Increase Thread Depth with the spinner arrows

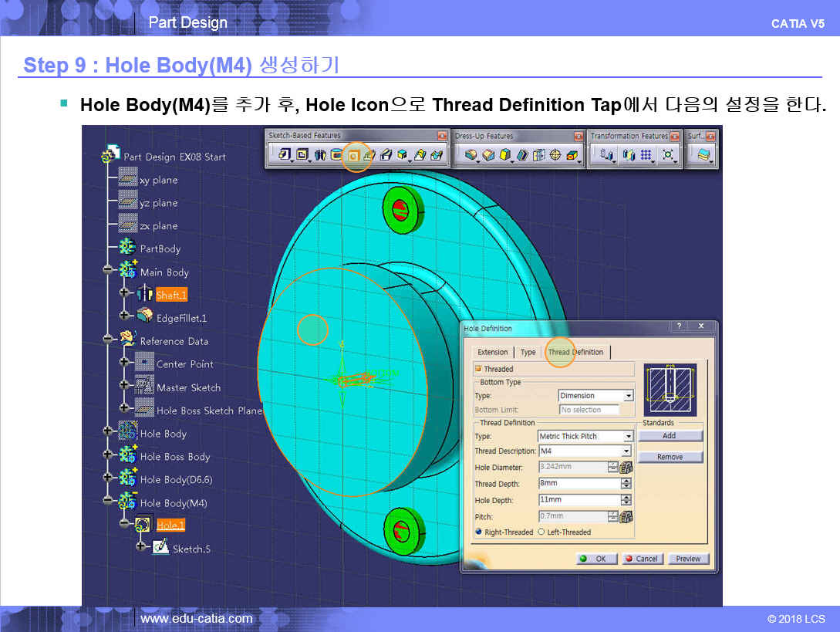click(626, 482)
